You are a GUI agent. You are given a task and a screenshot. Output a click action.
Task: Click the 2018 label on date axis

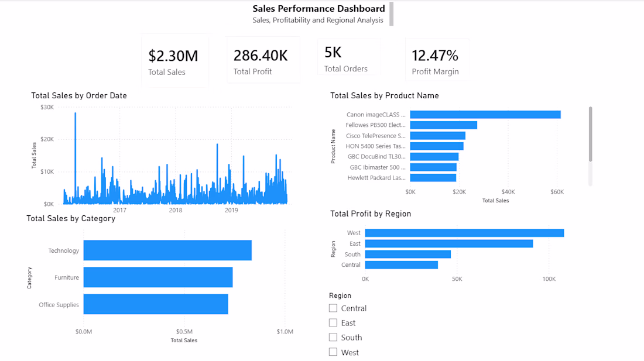[x=176, y=210]
